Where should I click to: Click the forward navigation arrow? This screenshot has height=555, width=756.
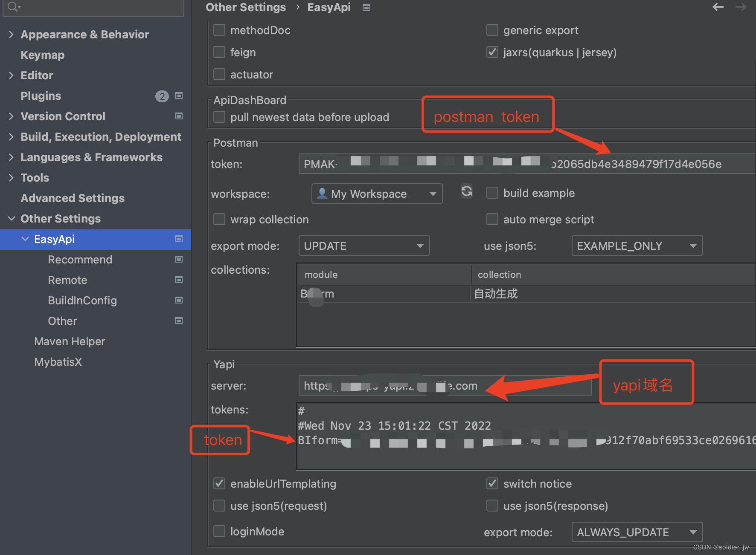tap(741, 7)
